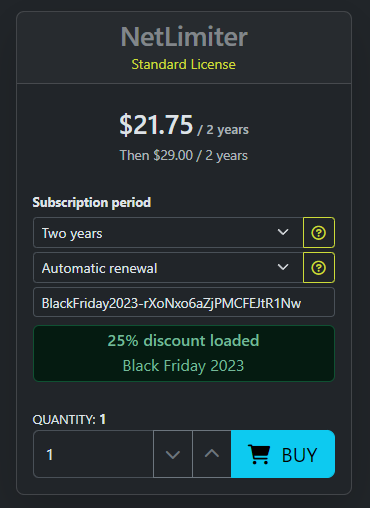Click the Black Friday 2023 text
The width and height of the screenshot is (370, 508).
(183, 366)
